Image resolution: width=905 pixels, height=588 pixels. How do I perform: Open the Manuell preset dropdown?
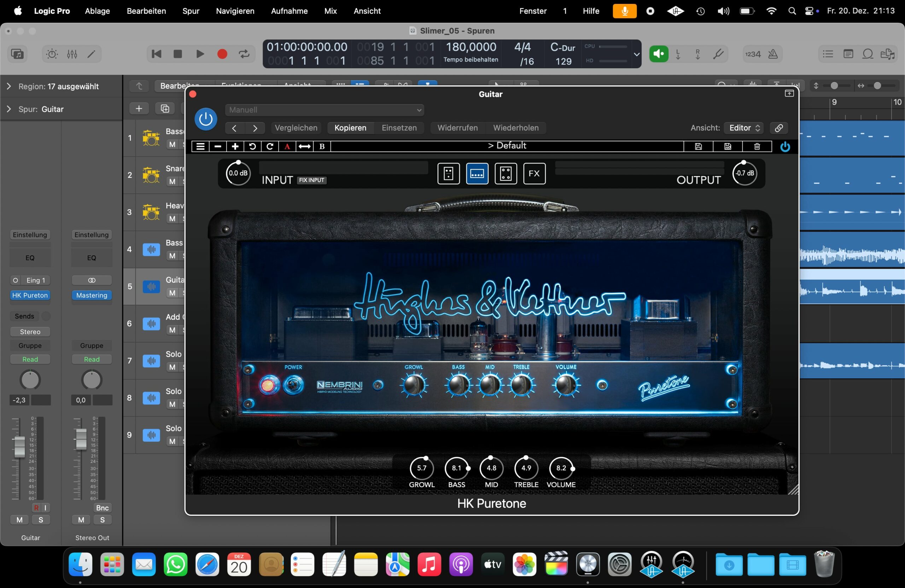tap(325, 110)
